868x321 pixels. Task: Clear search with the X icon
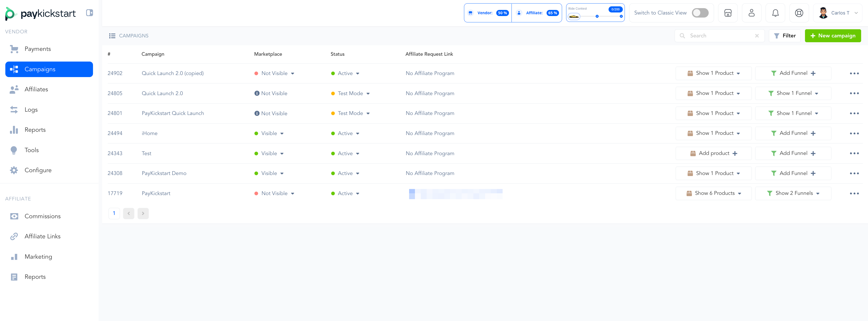[x=757, y=36]
